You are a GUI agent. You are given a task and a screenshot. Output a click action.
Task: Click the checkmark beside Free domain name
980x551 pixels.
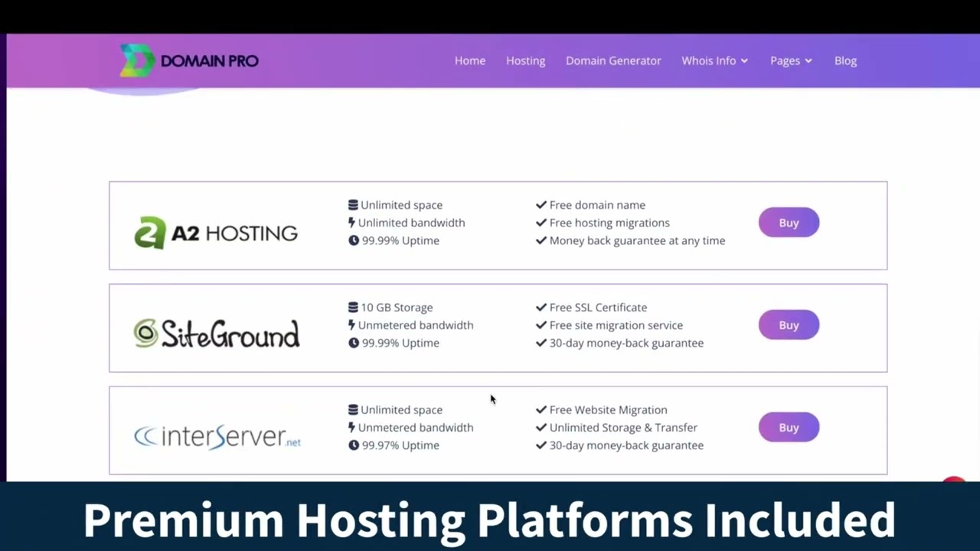pos(541,205)
